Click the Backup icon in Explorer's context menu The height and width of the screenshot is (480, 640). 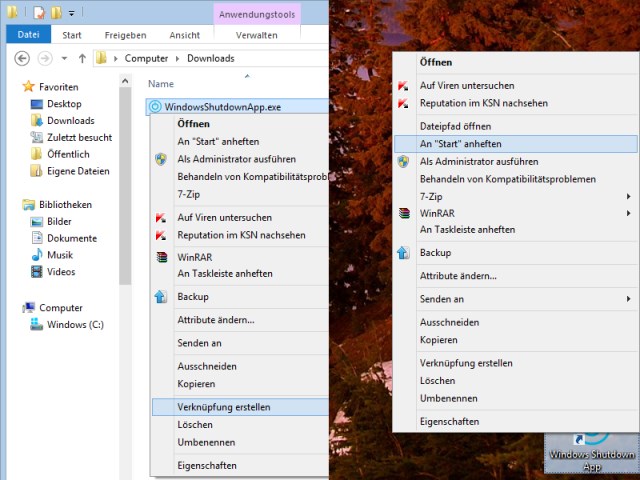click(160, 297)
